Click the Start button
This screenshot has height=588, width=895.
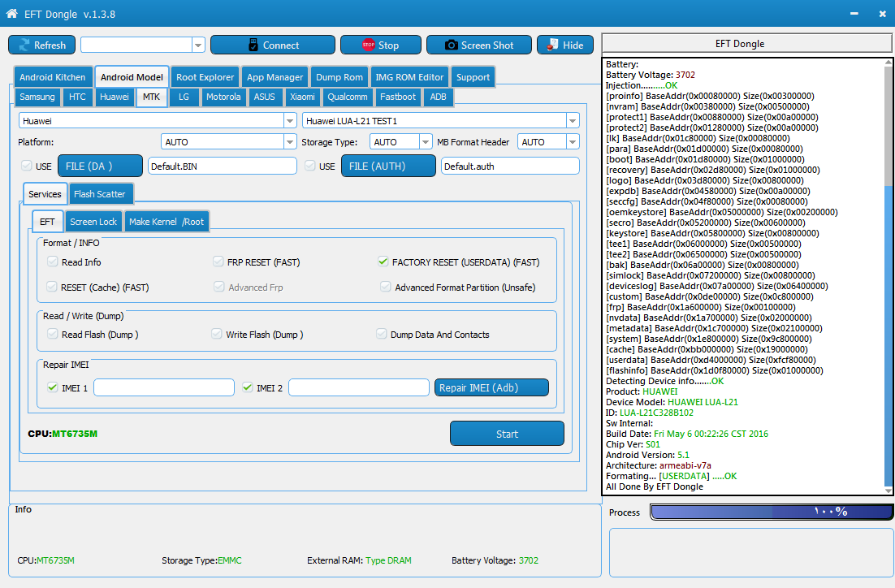pos(507,434)
